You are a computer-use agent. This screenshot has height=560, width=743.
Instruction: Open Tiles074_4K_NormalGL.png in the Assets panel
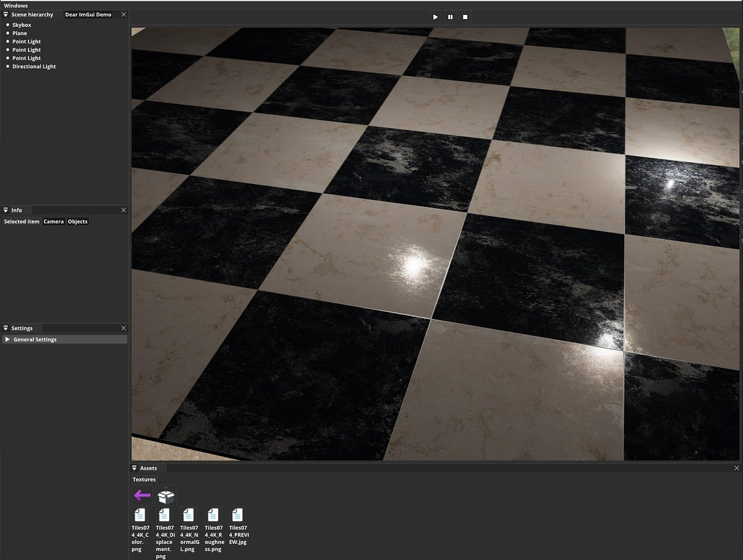tap(188, 515)
